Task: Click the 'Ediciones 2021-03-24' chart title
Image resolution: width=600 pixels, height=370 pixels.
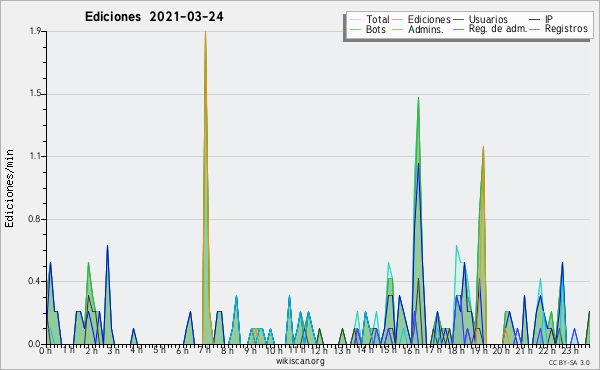Action: pyautogui.click(x=154, y=17)
